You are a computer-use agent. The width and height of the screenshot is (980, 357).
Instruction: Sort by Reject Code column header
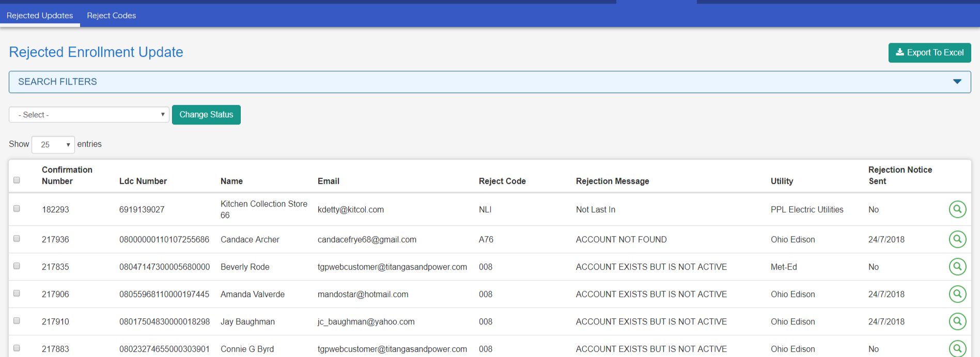(502, 181)
